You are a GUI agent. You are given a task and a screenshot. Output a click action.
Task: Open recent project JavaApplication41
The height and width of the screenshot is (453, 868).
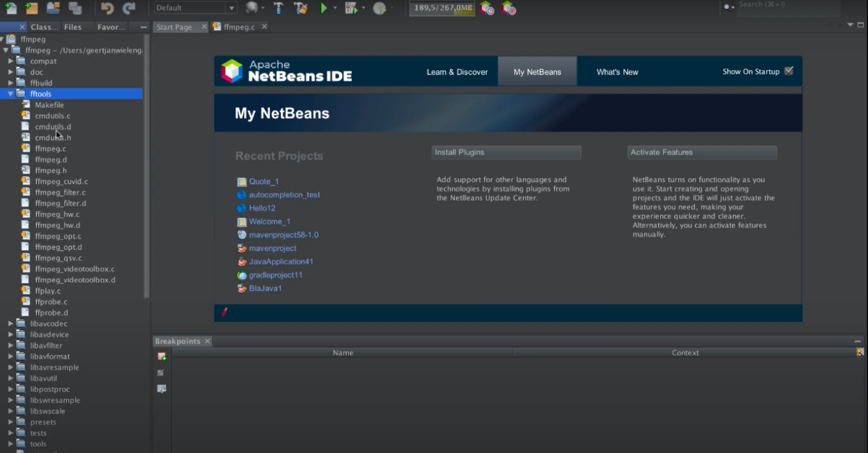tap(281, 262)
